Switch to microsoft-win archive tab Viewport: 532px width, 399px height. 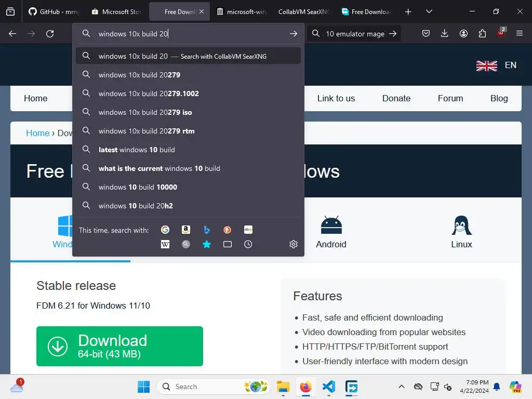pos(242,11)
